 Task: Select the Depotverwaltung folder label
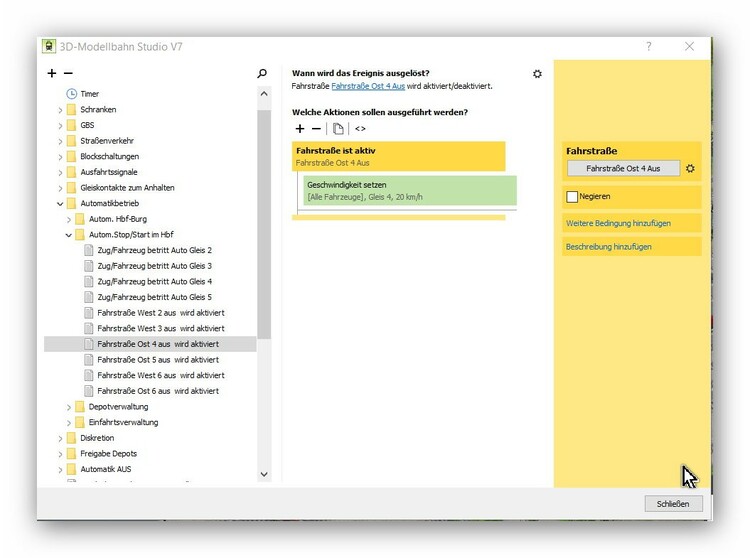[x=118, y=407]
